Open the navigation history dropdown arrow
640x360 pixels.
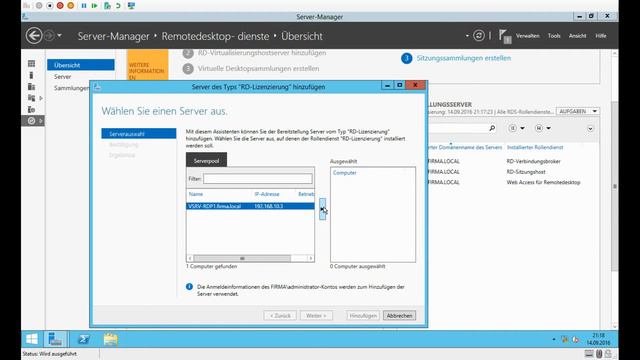tap(60, 36)
